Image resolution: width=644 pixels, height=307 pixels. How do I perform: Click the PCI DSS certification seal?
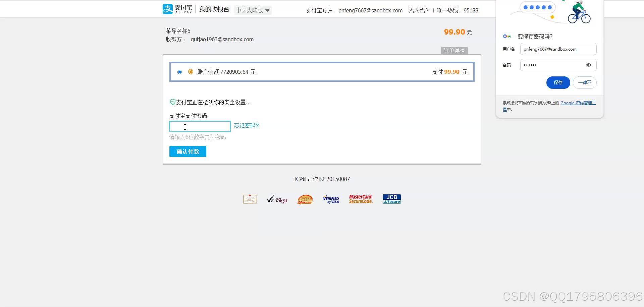click(305, 199)
